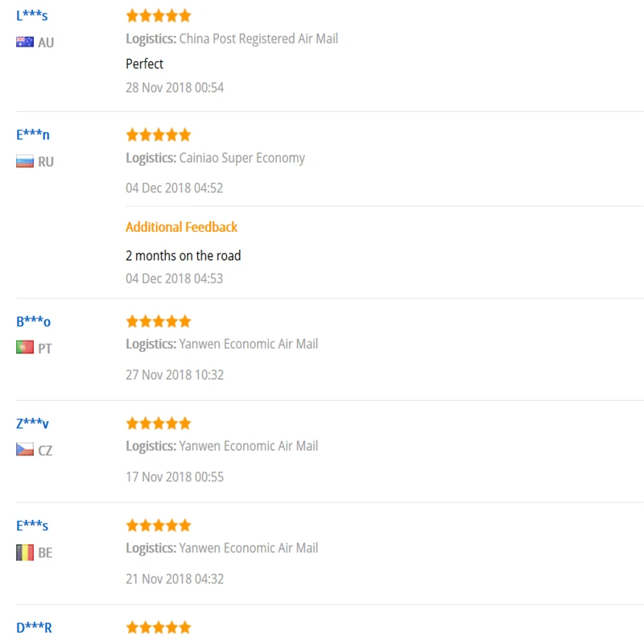
Task: Click the five-star rating of the L***s review
Action: pos(159,15)
